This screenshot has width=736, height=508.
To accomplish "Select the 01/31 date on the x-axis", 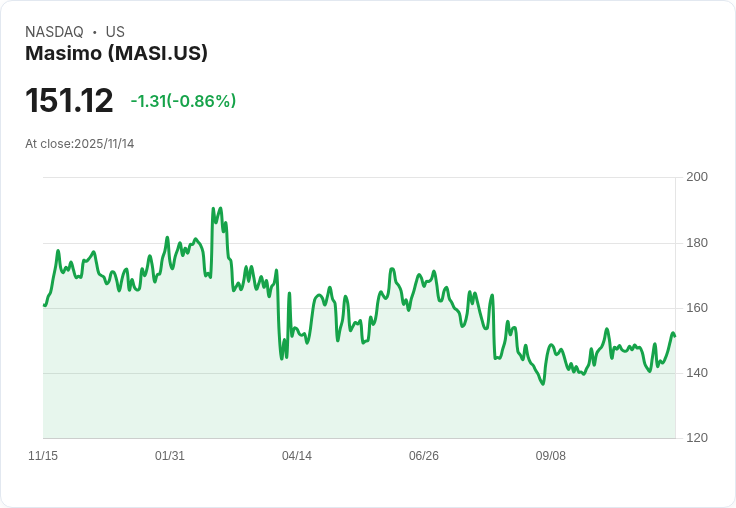I will 170,456.
